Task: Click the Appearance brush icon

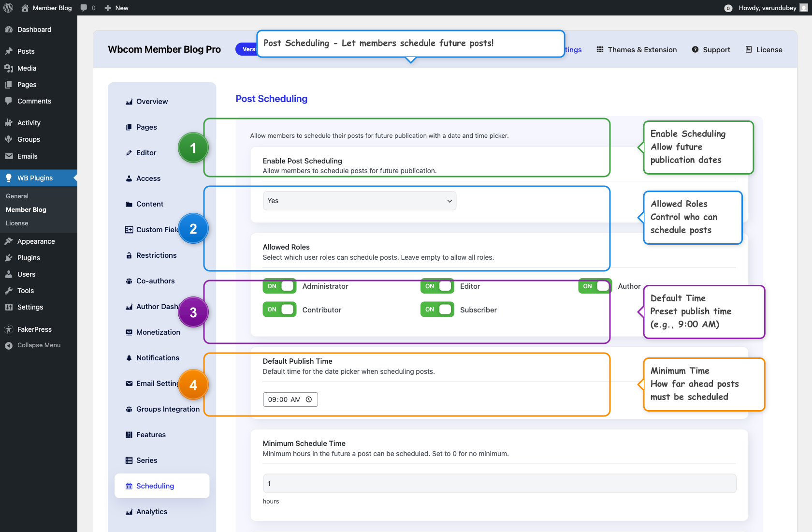Action: (x=9, y=241)
